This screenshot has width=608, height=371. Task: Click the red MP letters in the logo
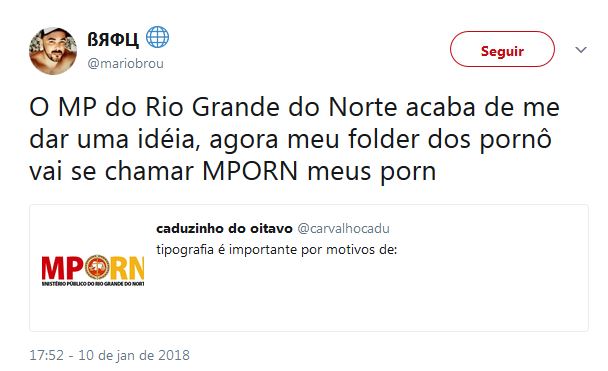point(62,268)
